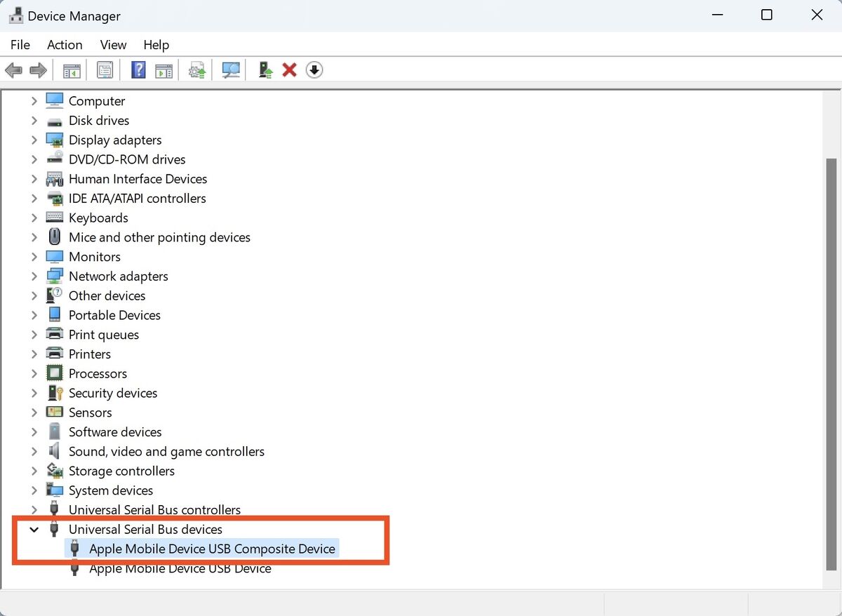Expand the IDE ATA/ATAPI controllers chevron
This screenshot has width=842, height=616.
point(34,199)
